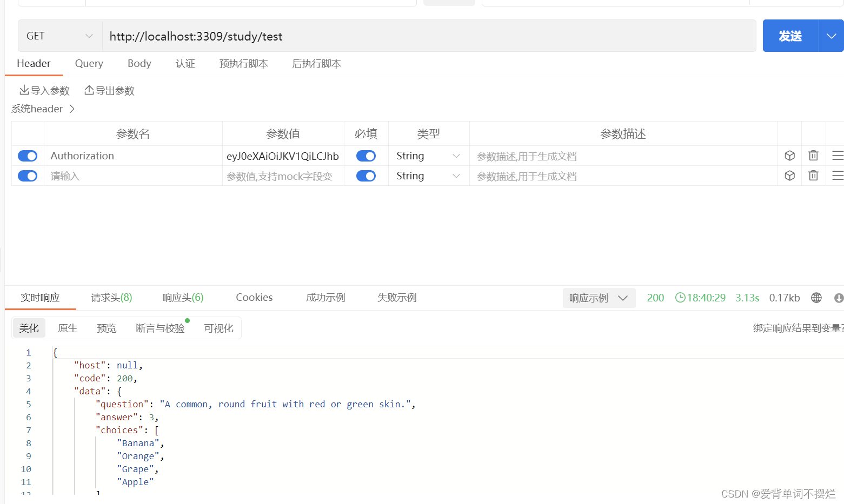Image resolution: width=844 pixels, height=504 pixels.
Task: Click the cube icon in empty parameter row
Action: (x=789, y=176)
